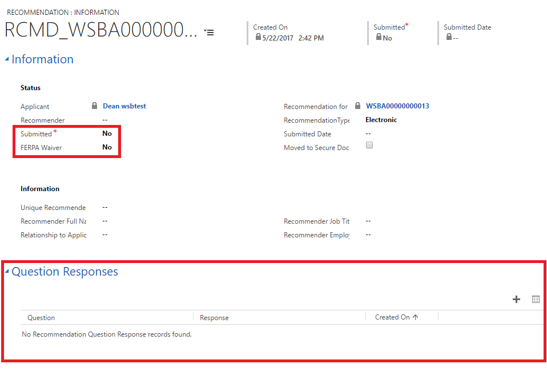Open the RecommendationType Electronic dropdown
The image size is (547, 392).
point(381,120)
